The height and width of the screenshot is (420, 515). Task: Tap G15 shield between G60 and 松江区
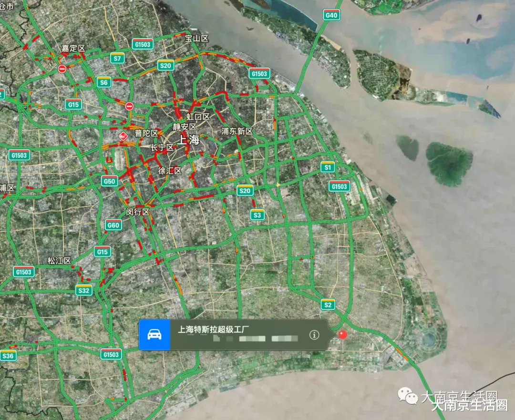(x=103, y=252)
